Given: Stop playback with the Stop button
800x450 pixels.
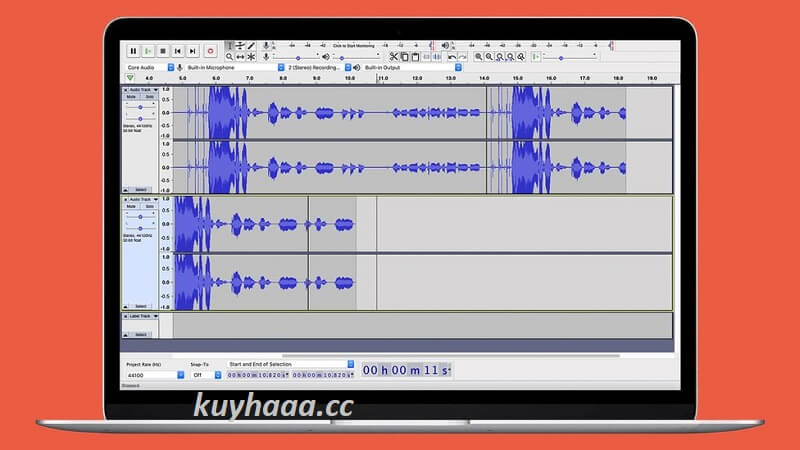Looking at the screenshot, I should coord(163,51).
